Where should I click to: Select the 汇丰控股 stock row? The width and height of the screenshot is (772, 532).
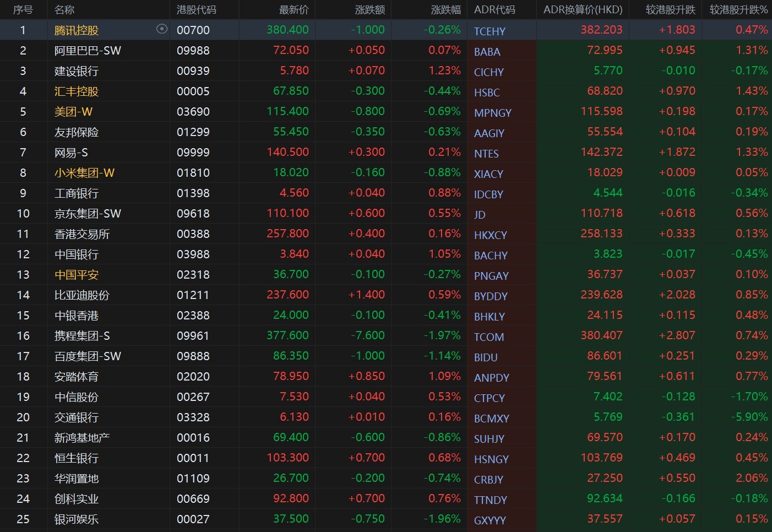(77, 91)
